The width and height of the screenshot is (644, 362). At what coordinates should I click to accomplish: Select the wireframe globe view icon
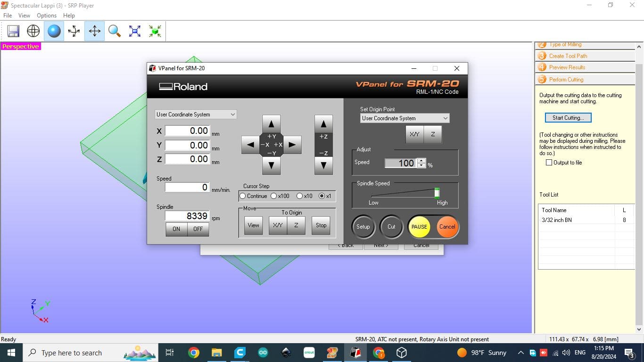33,31
